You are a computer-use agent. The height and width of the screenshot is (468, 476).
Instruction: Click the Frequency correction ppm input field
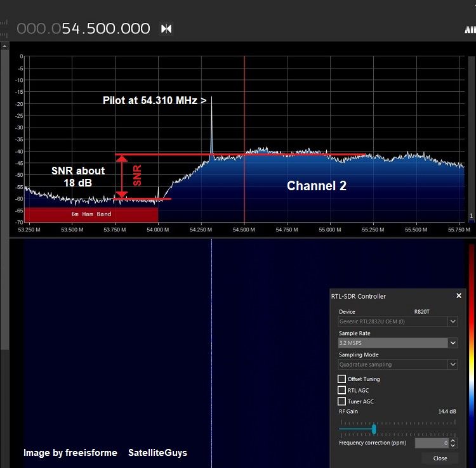(432, 443)
